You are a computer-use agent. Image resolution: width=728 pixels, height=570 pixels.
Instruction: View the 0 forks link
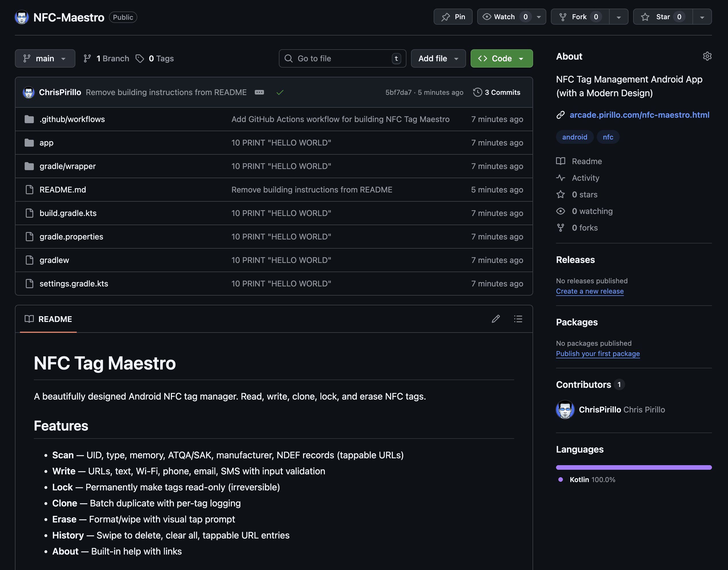click(x=584, y=228)
